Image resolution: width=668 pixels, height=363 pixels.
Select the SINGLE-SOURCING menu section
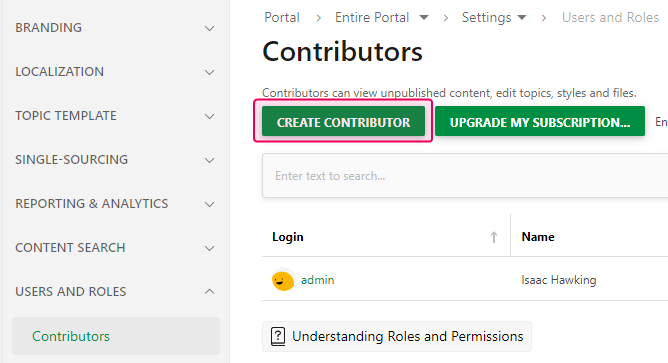point(116,160)
